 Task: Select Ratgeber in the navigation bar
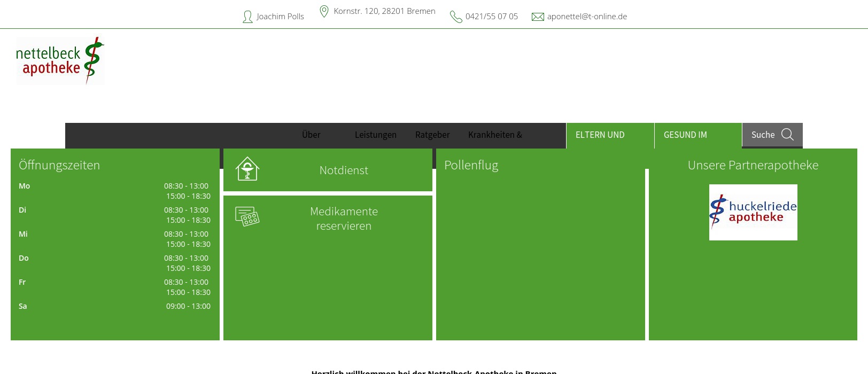(432, 135)
